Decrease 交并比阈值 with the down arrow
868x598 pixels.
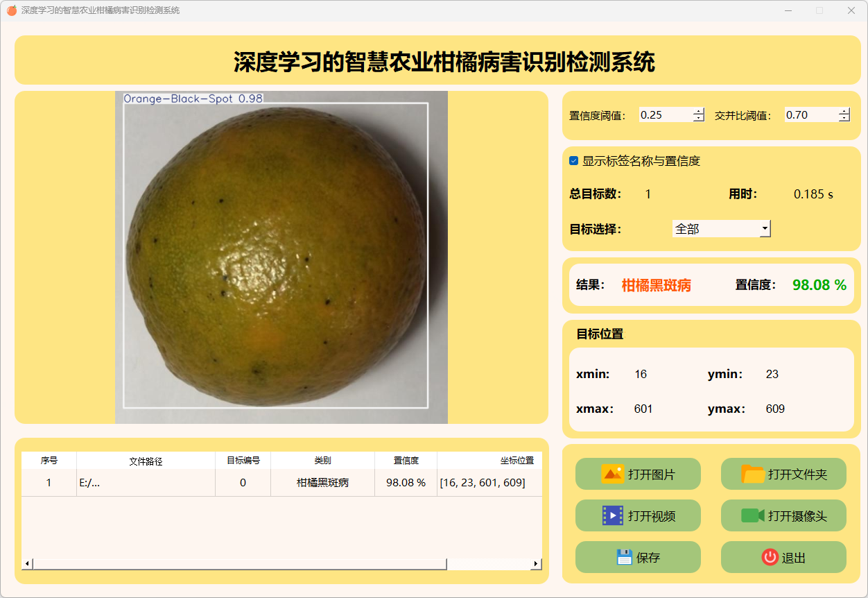click(x=844, y=119)
